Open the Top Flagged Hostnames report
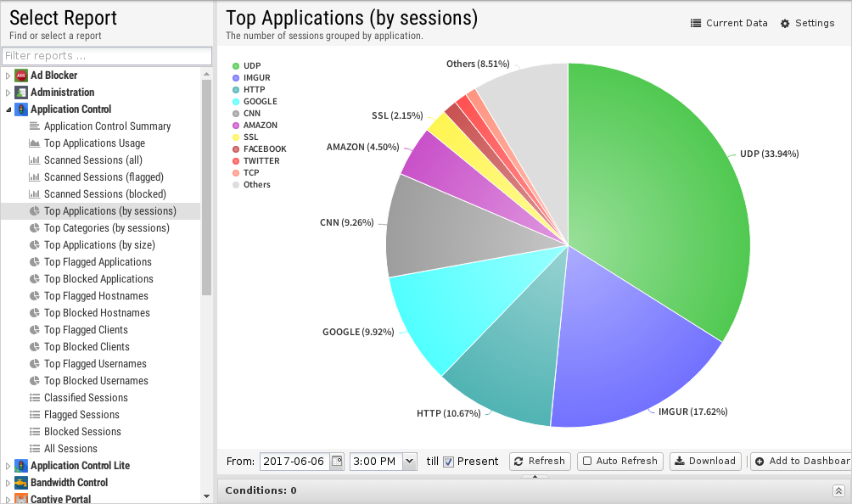Viewport: 852px width, 504px height. [x=96, y=296]
